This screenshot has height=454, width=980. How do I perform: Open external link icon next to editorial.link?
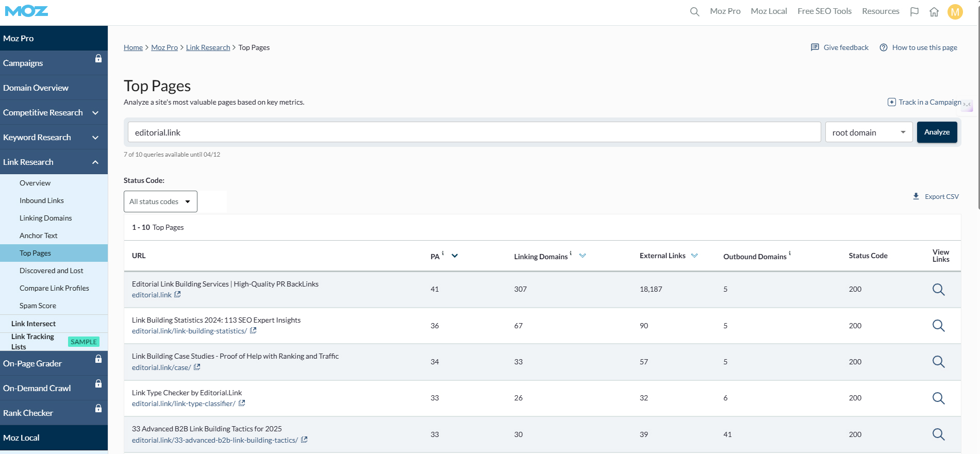coord(177,294)
